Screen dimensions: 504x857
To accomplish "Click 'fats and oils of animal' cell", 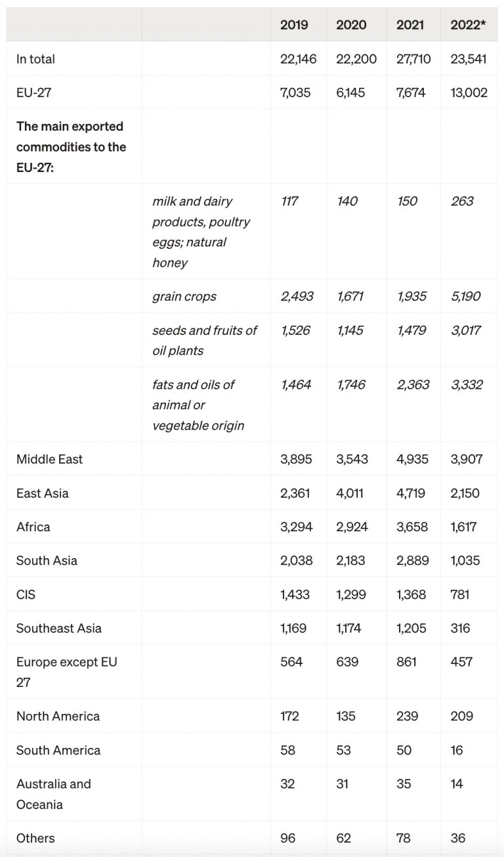I will point(198,405).
